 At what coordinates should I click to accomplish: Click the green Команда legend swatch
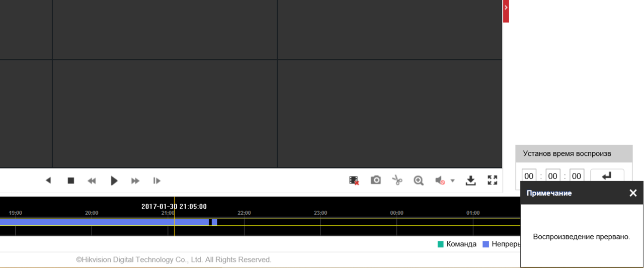pyautogui.click(x=441, y=244)
